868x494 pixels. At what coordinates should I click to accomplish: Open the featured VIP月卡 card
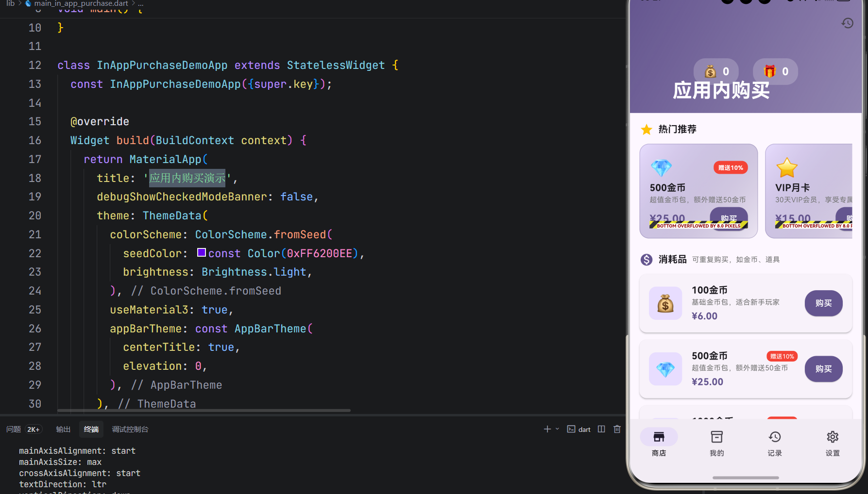tap(809, 191)
